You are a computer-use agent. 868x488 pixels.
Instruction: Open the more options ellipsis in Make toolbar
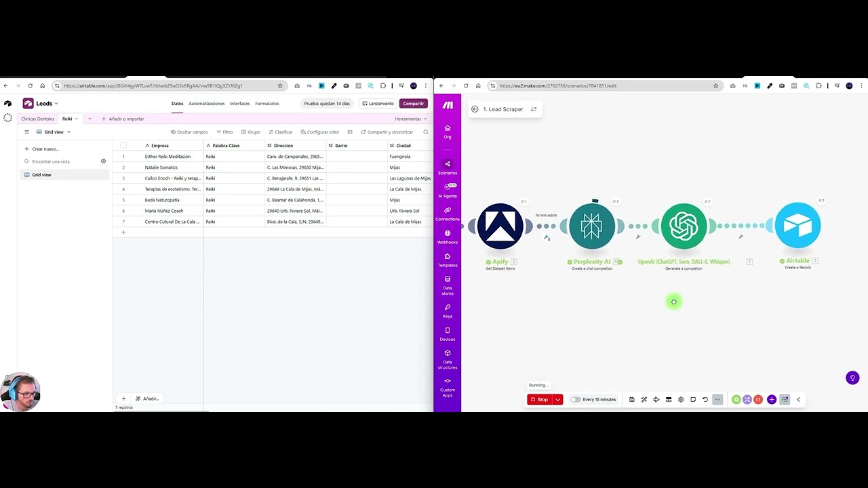717,399
